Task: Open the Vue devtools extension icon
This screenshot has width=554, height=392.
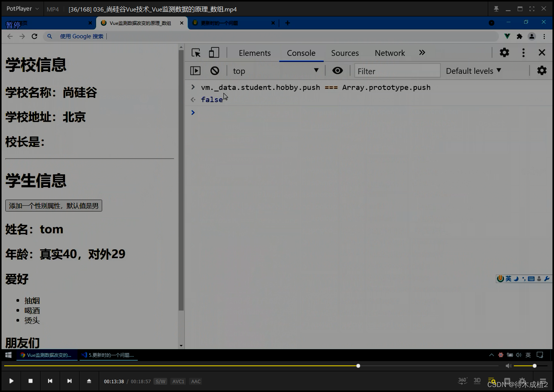Action: 507,36
